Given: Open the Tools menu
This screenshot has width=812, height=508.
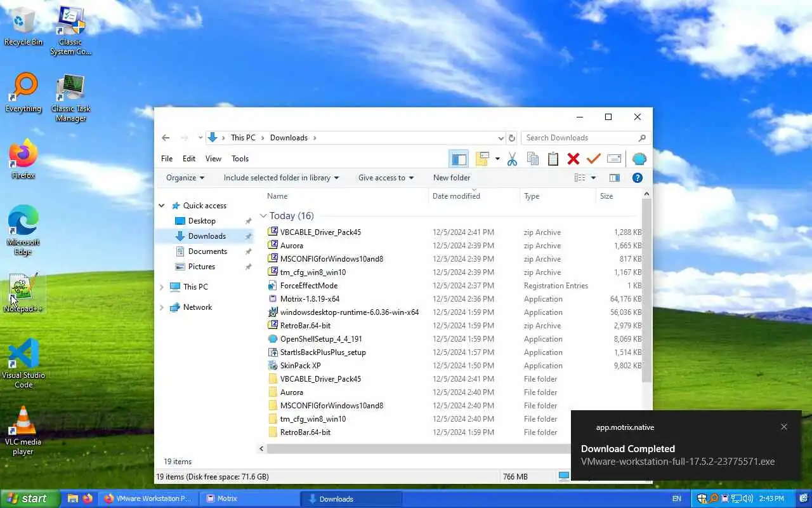Looking at the screenshot, I should coord(240,159).
